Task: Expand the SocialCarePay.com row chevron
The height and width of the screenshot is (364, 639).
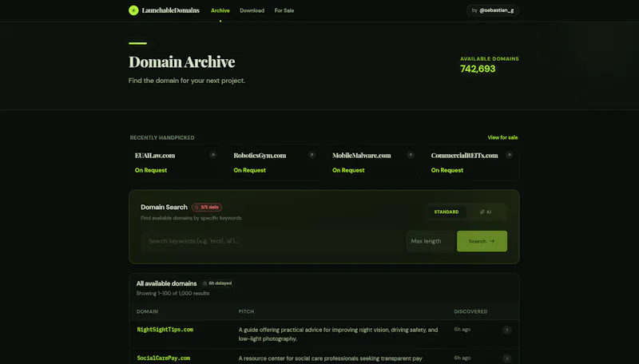Action: coord(507,358)
